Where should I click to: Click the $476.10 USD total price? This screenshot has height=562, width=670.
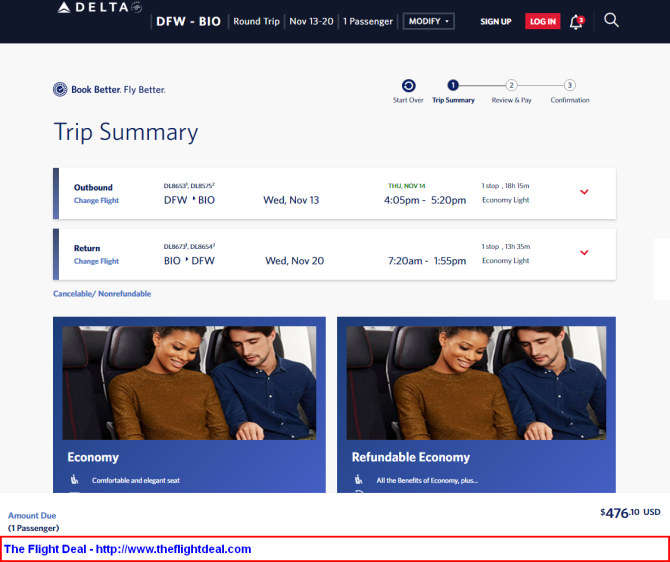tap(630, 512)
